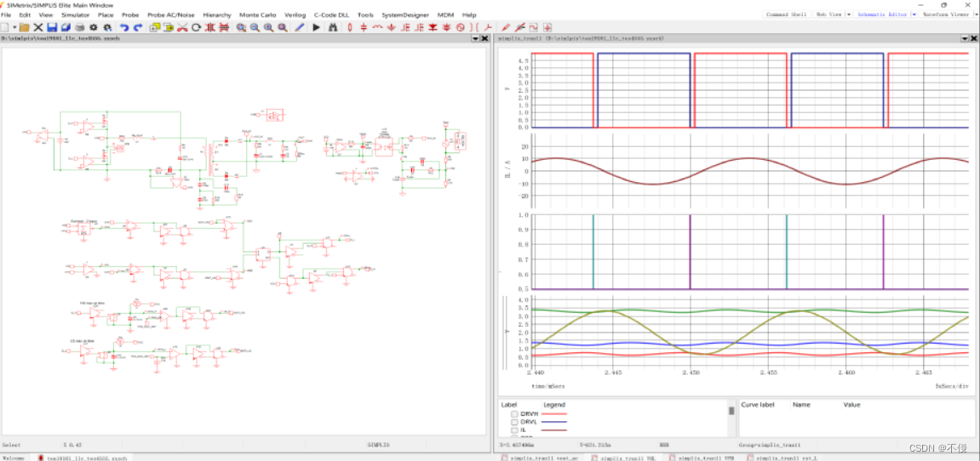
Task: Open the New schematic dropdown arrow
Action: (15, 27)
